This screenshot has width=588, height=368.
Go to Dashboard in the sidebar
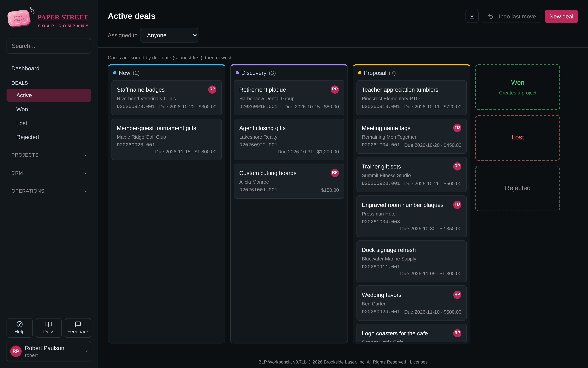click(49, 68)
